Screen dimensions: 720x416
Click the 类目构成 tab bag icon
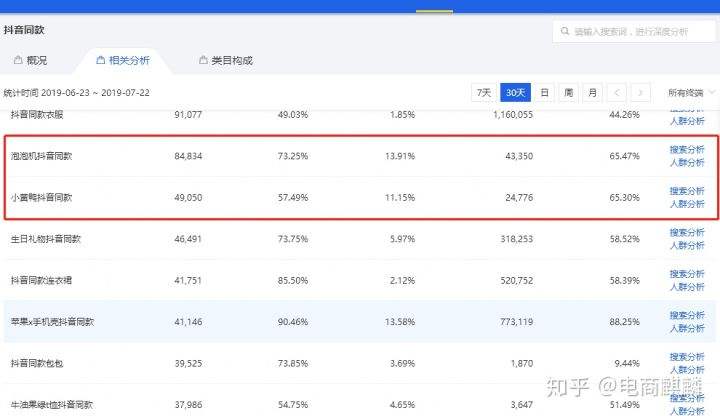(204, 61)
